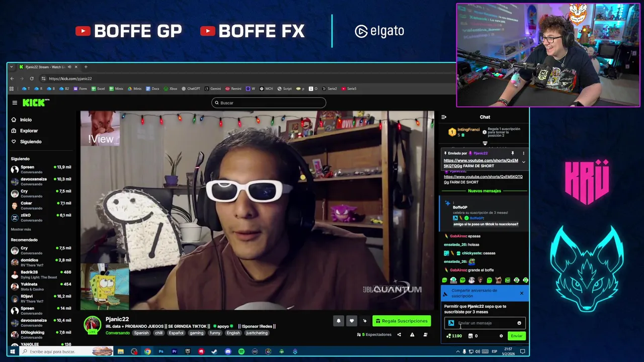Open the ChatGPT bookmark
644x362 pixels.
191,88
